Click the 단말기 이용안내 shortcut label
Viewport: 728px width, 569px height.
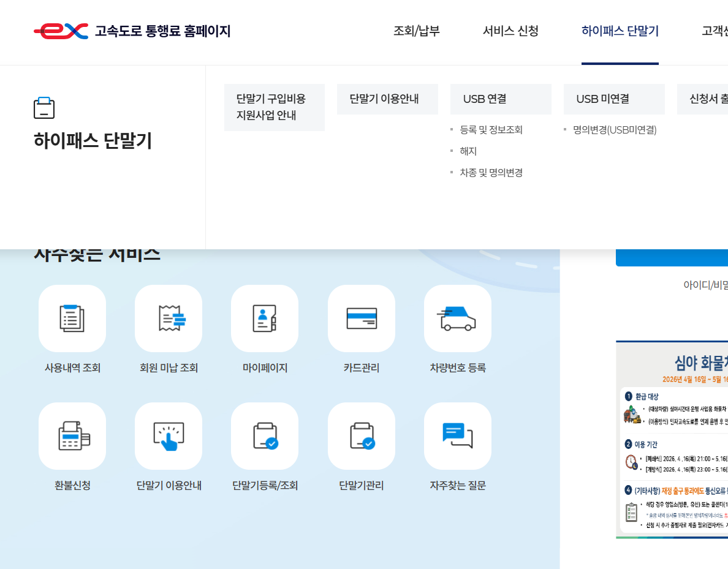click(x=169, y=486)
